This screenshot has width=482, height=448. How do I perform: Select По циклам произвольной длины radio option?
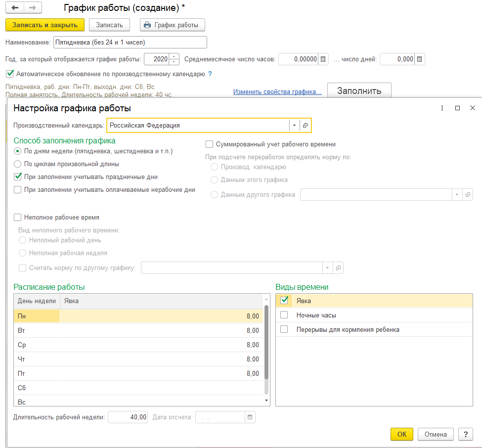tap(18, 164)
